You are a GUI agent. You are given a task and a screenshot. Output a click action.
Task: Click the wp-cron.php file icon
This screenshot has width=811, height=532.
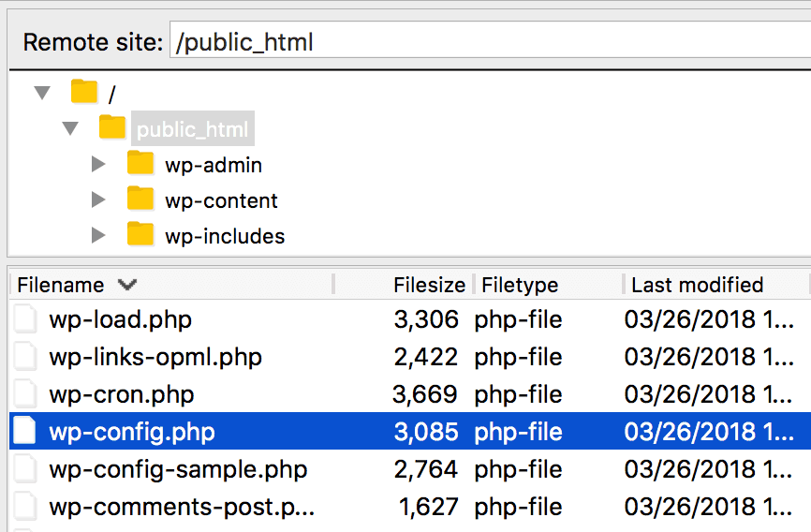[x=25, y=393]
